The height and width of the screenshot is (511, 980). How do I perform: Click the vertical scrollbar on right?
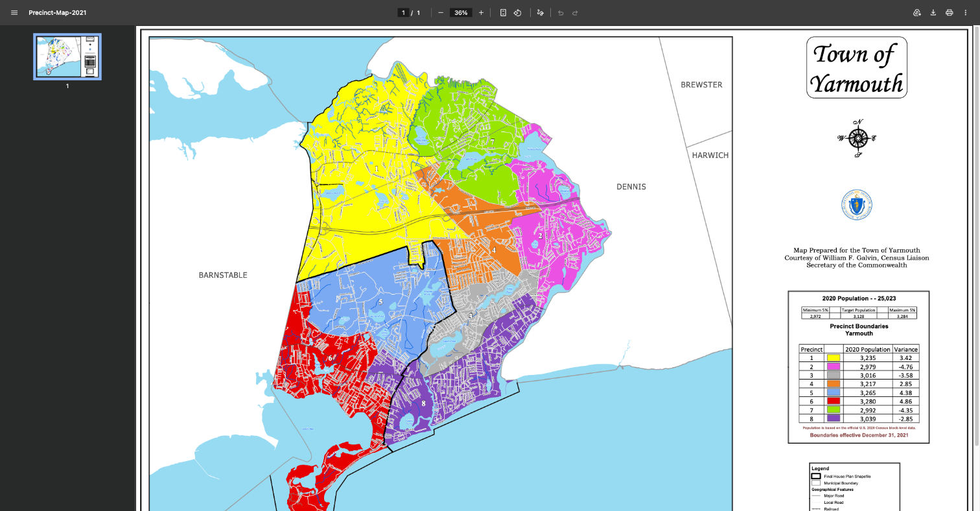976,233
